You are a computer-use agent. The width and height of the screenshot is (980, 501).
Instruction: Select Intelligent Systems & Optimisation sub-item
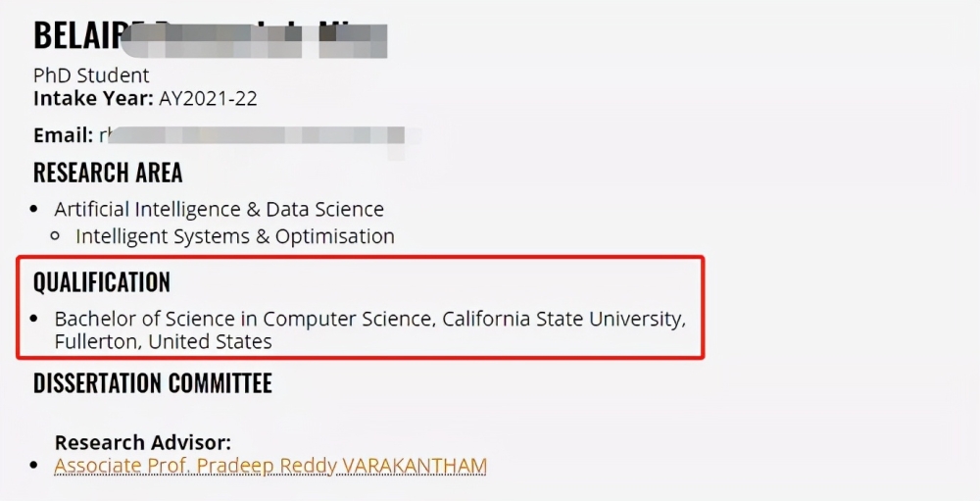coord(235,236)
